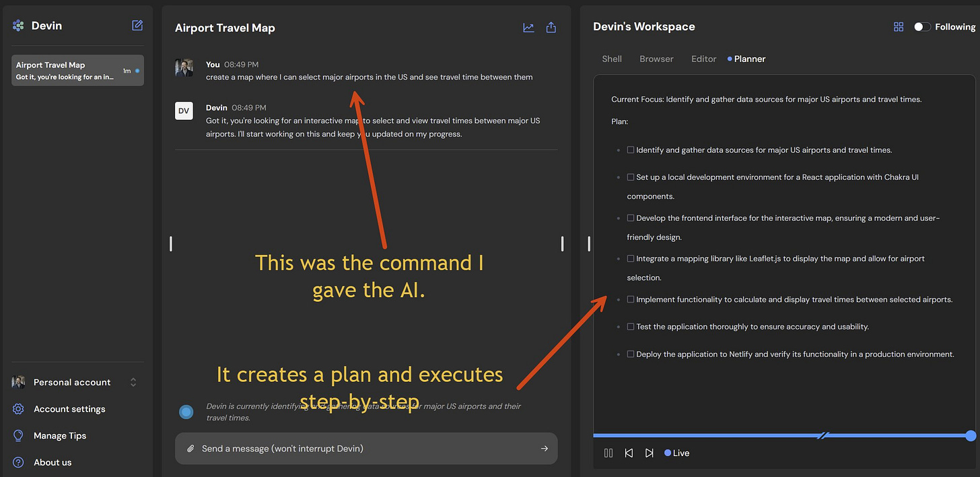
Task: Open Manage Tips
Action: coord(60,436)
